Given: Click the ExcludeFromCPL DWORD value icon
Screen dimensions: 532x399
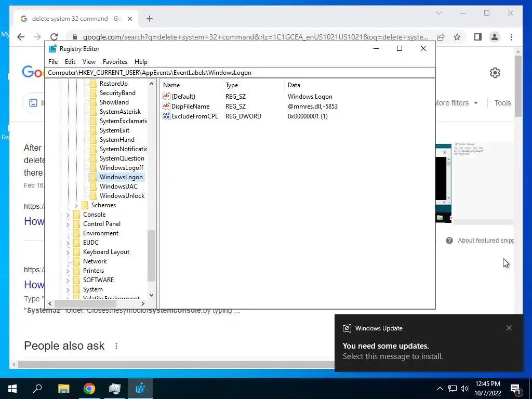Looking at the screenshot, I should (166, 116).
